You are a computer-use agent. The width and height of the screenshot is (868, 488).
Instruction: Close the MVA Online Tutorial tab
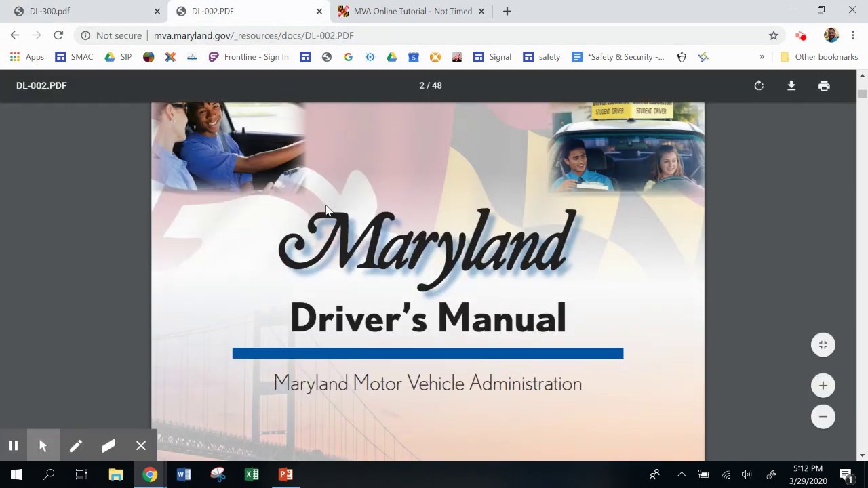coord(481,11)
